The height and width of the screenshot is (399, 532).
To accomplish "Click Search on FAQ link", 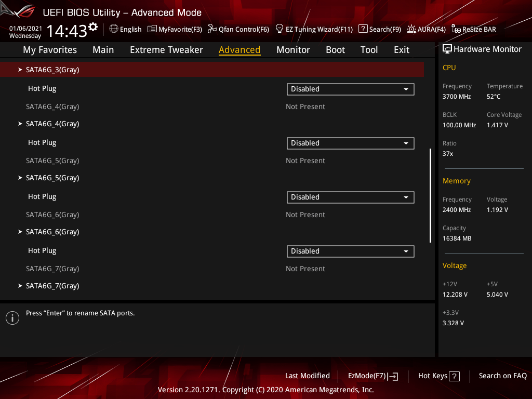I will 502,376.
